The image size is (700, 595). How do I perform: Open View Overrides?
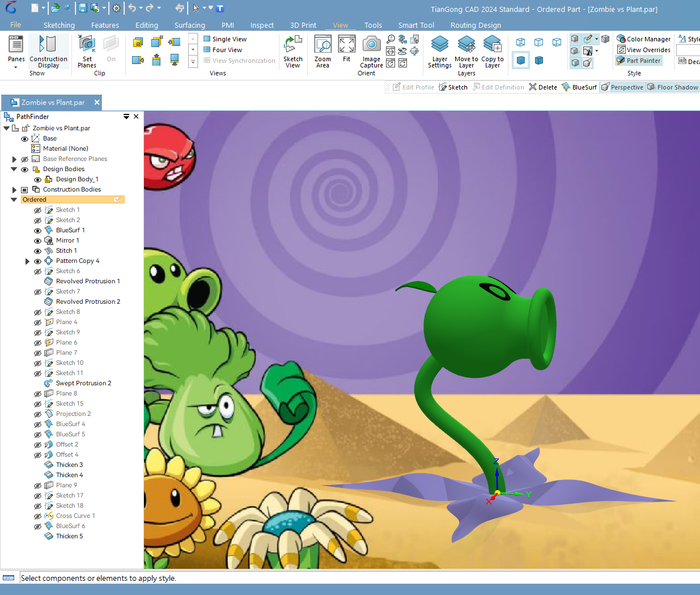pos(643,50)
